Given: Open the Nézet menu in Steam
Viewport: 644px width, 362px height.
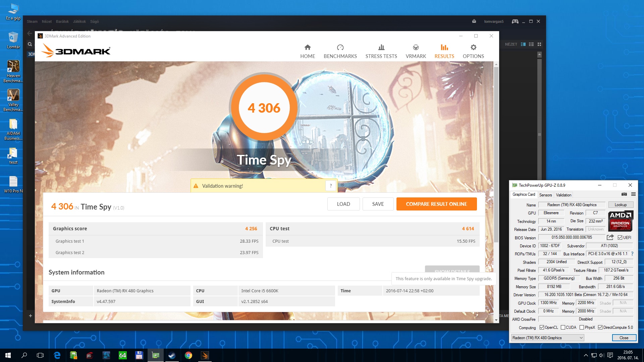Looking at the screenshot, I should click(x=47, y=21).
